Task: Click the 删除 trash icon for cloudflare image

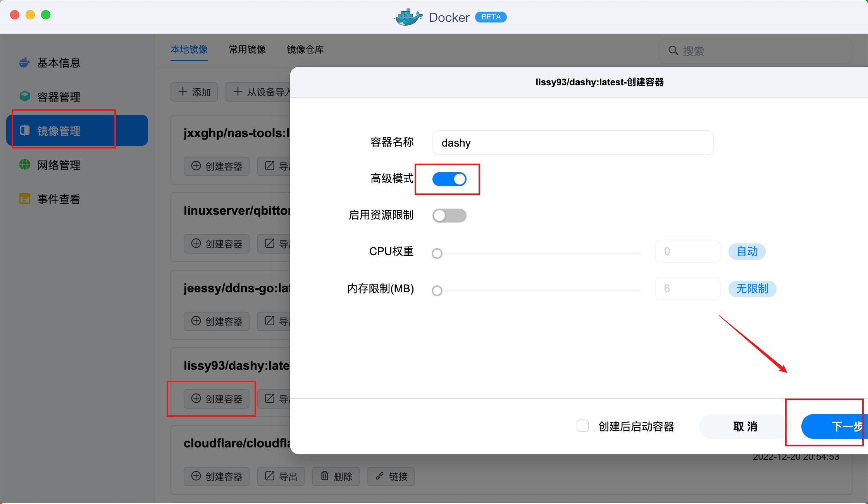Action: coord(325,476)
